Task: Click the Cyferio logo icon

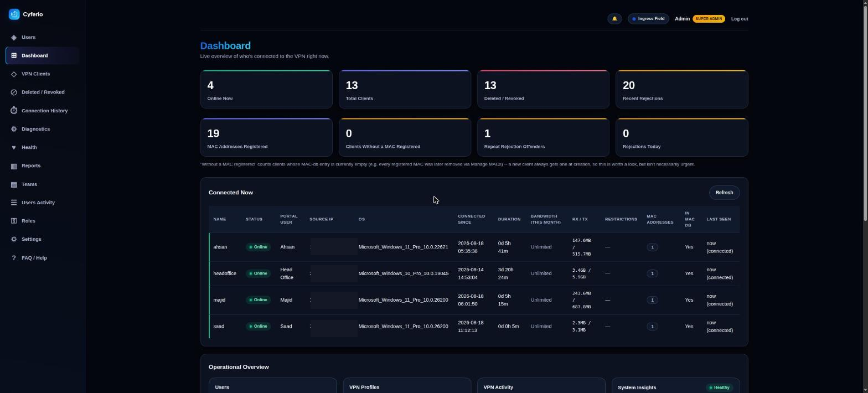Action: [x=14, y=14]
